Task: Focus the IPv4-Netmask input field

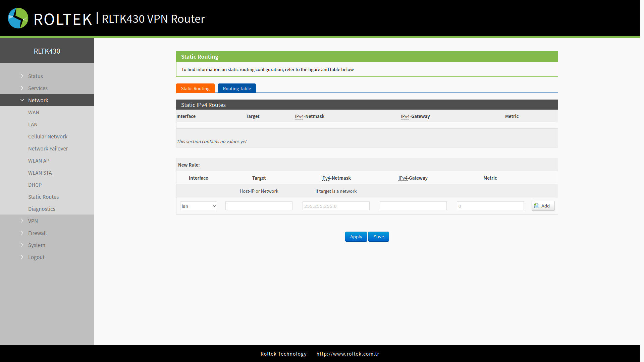Action: [x=336, y=206]
